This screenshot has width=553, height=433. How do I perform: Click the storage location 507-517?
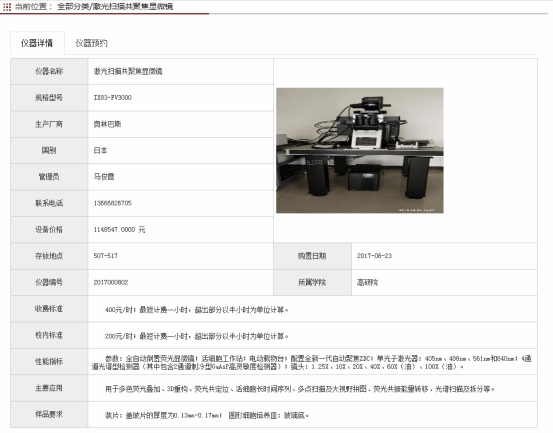point(106,256)
